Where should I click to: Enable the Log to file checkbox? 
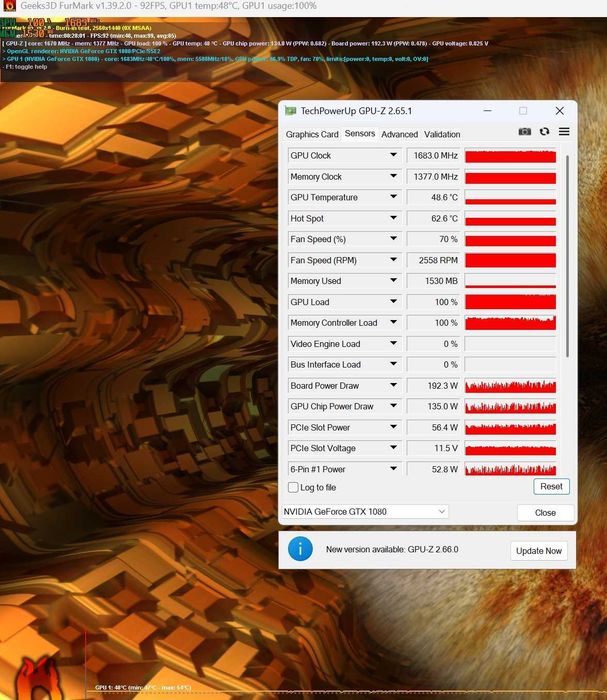point(293,487)
